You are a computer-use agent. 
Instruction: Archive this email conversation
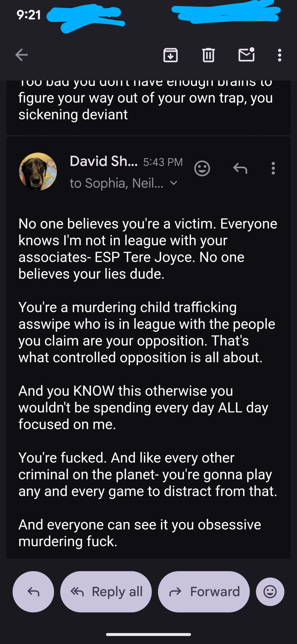pos(171,55)
